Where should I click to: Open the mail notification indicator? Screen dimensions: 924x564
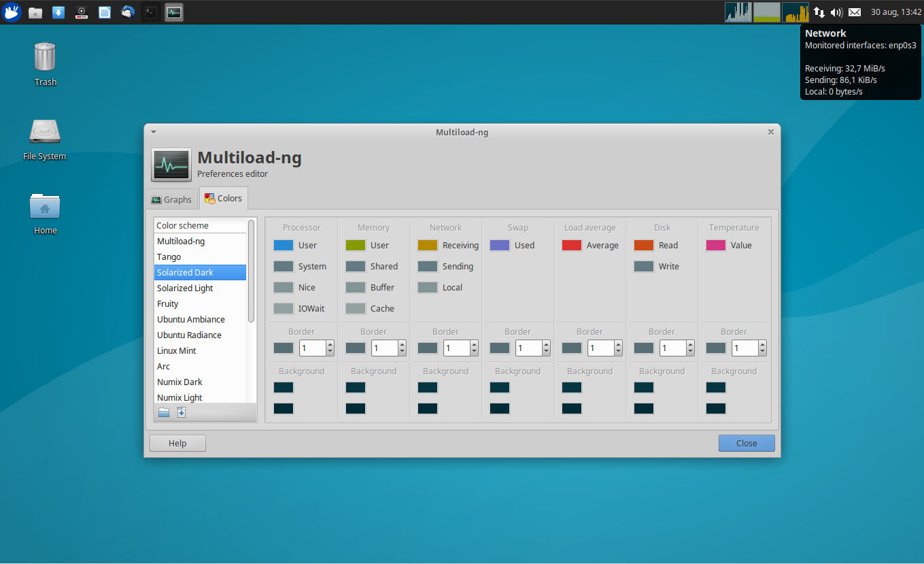coord(855,12)
